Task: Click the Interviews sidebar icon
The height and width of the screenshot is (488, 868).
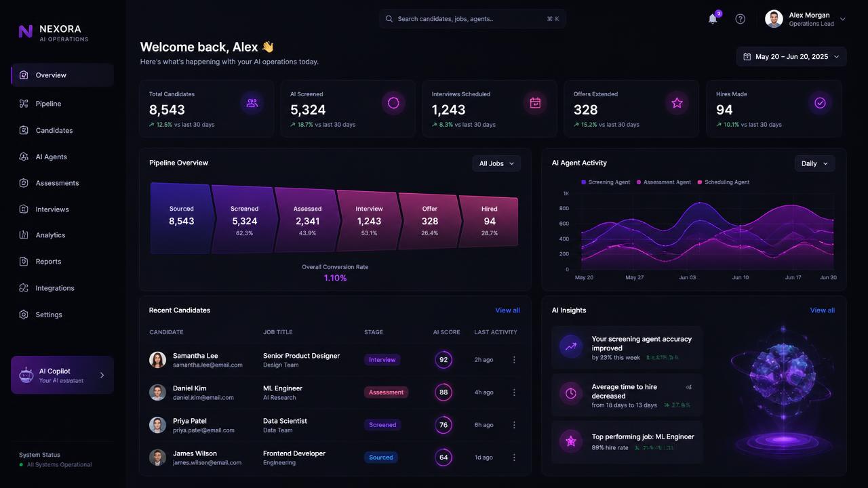Action: (x=24, y=209)
